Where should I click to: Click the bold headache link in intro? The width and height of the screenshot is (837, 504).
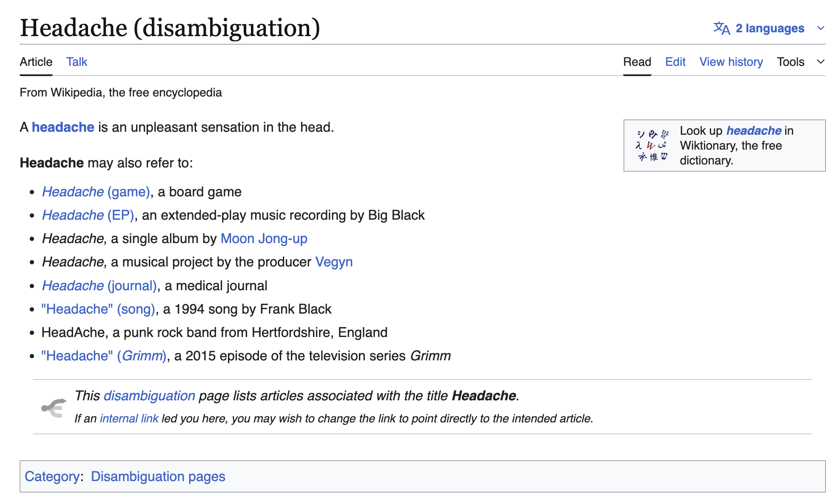pos(63,127)
